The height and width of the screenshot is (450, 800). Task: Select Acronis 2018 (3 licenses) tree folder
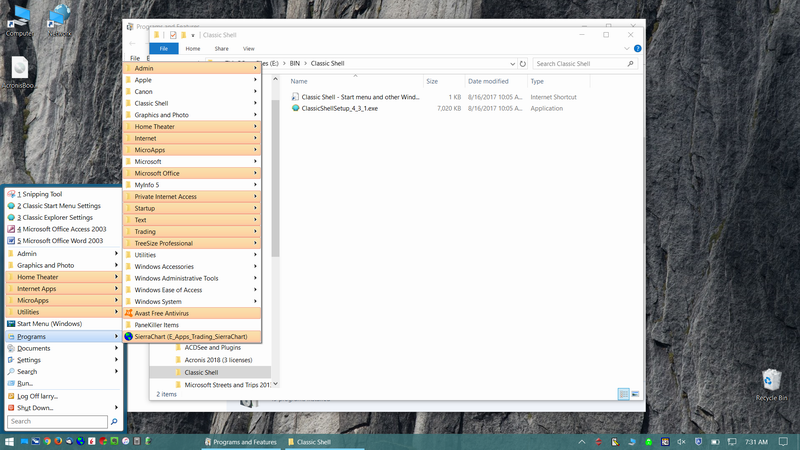[218, 360]
